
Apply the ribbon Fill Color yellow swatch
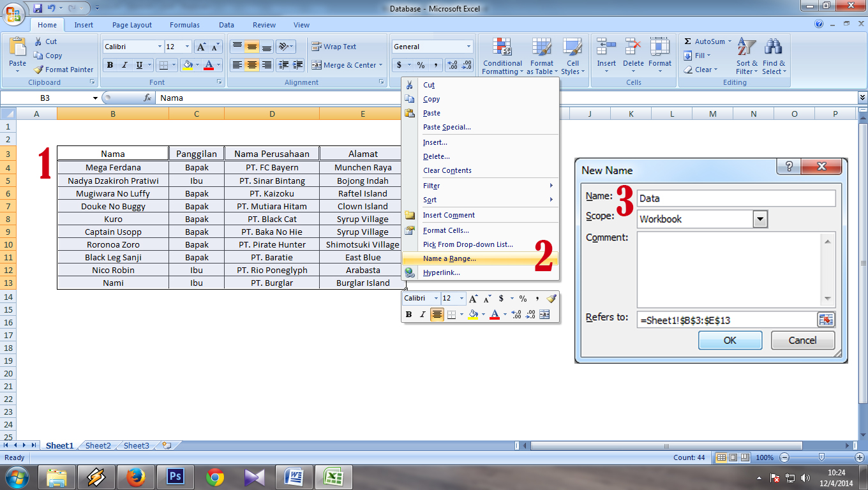(x=186, y=65)
